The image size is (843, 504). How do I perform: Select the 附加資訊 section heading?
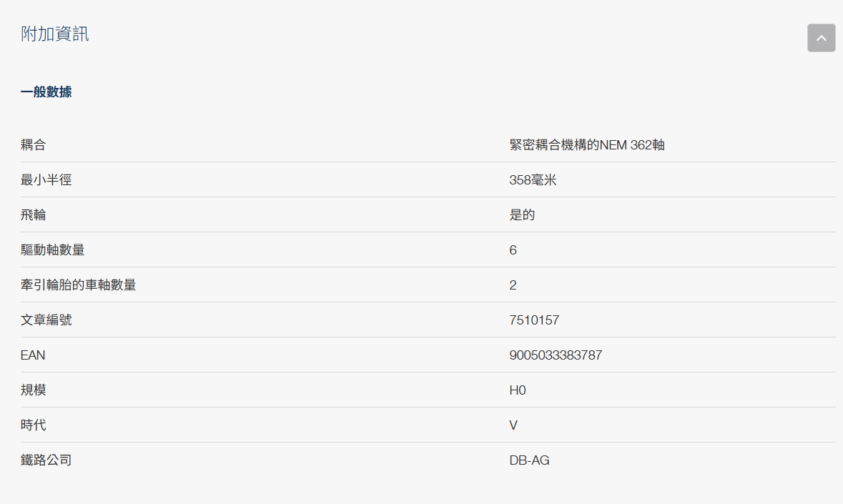click(x=54, y=33)
